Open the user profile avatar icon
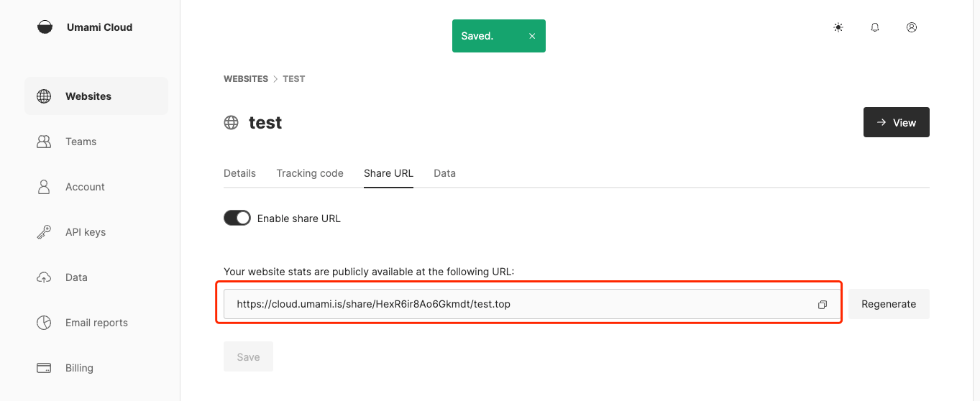980x401 pixels. [912, 27]
